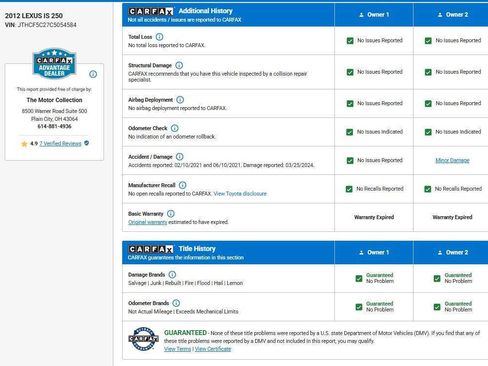Click Odometer Check Owner 2 green checkmark
This screenshot has height=366, width=488.
click(x=428, y=132)
